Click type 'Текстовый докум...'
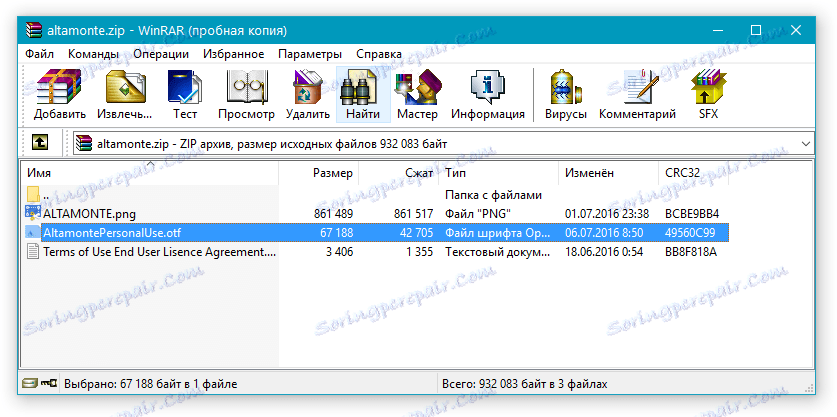The height and width of the screenshot is (417, 837). click(497, 252)
